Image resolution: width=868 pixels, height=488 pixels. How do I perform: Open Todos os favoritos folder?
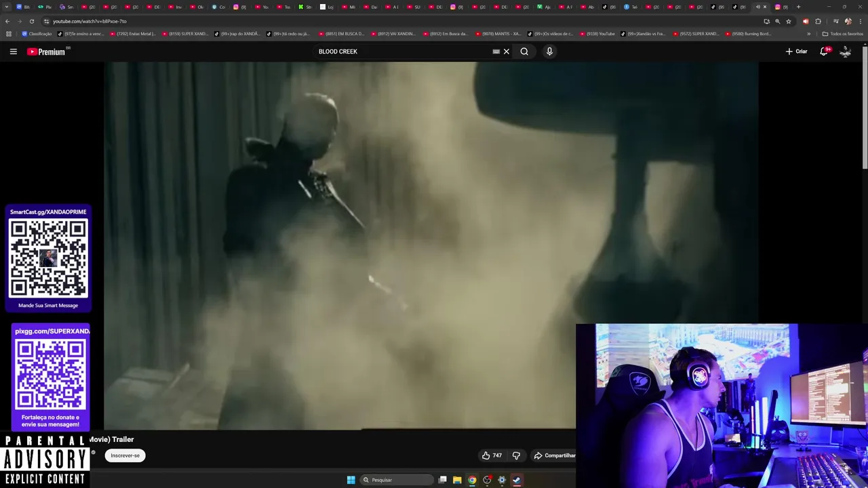coord(842,34)
